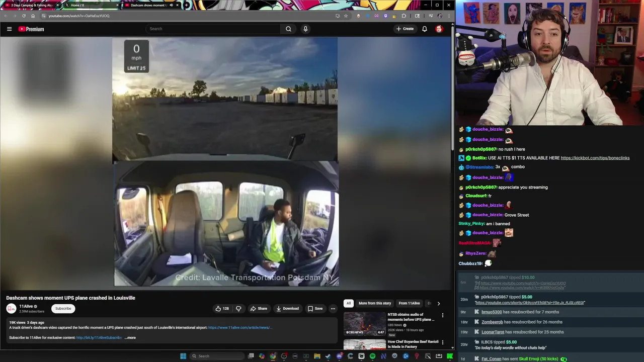The height and width of the screenshot is (362, 644).
Task: Click the dashcam video player
Action: [x=225, y=162]
